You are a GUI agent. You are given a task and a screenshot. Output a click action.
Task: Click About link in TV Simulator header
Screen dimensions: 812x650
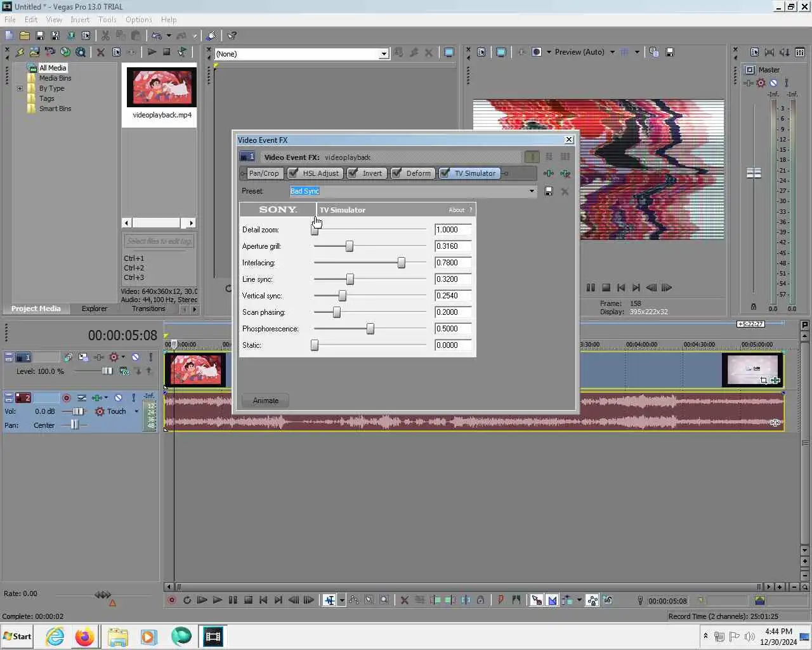click(x=457, y=210)
